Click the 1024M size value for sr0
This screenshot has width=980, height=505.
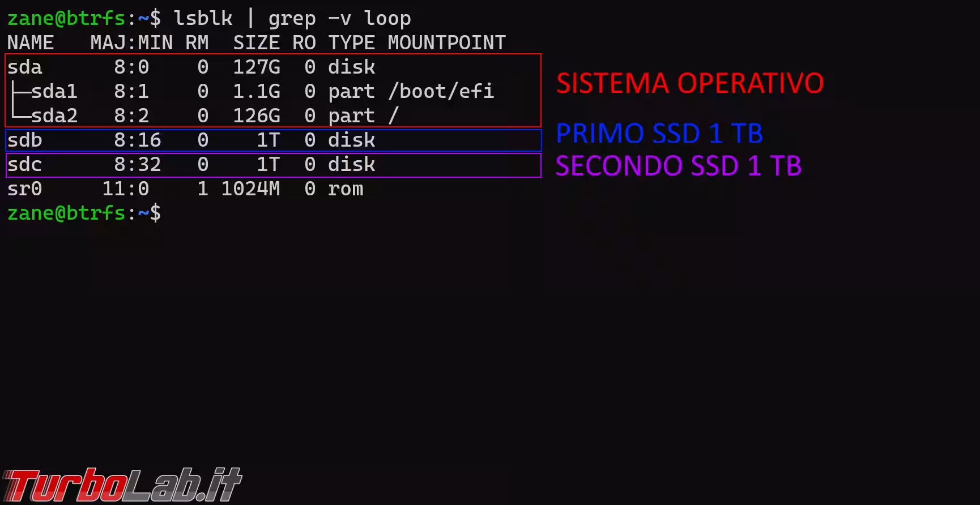[x=250, y=189]
